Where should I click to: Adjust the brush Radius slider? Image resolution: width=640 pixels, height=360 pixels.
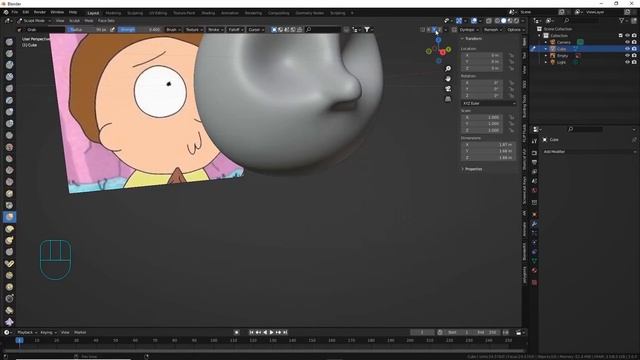tap(88, 30)
